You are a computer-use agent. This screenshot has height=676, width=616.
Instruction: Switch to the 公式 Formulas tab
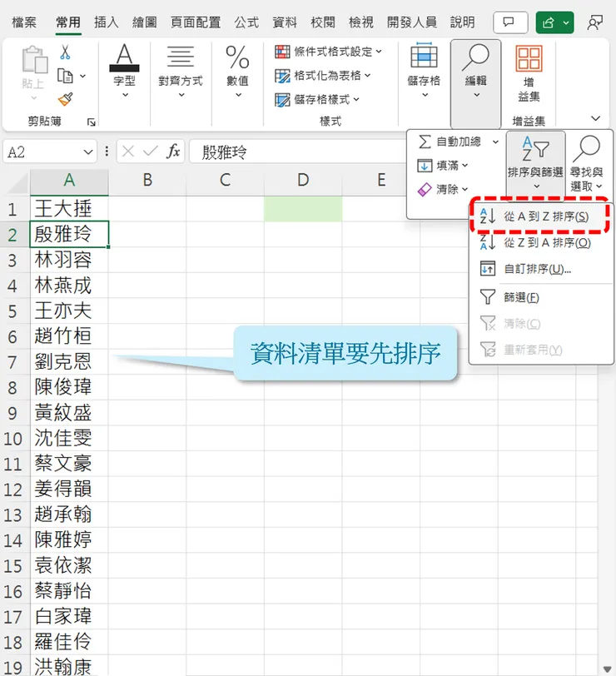(246, 22)
